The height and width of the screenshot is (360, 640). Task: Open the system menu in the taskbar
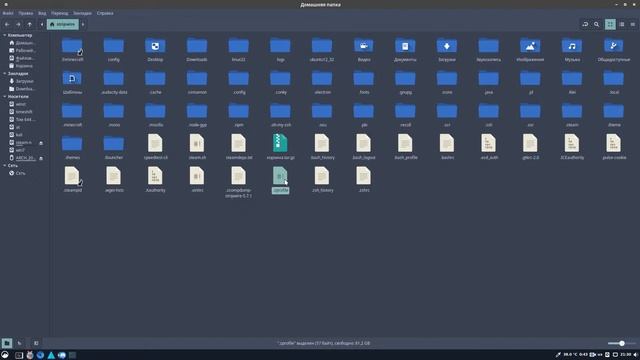tap(5, 355)
